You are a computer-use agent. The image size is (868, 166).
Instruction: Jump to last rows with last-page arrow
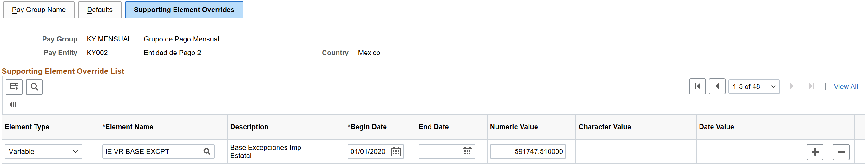(811, 86)
